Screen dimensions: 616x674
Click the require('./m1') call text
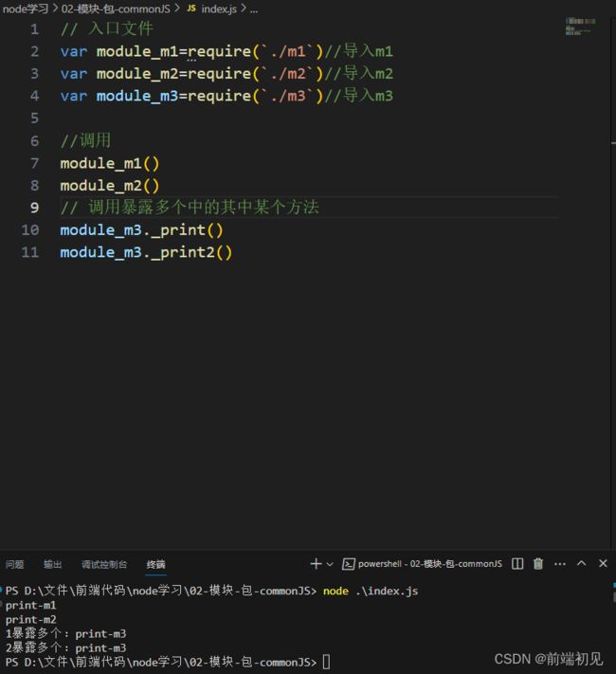pyautogui.click(x=255, y=51)
